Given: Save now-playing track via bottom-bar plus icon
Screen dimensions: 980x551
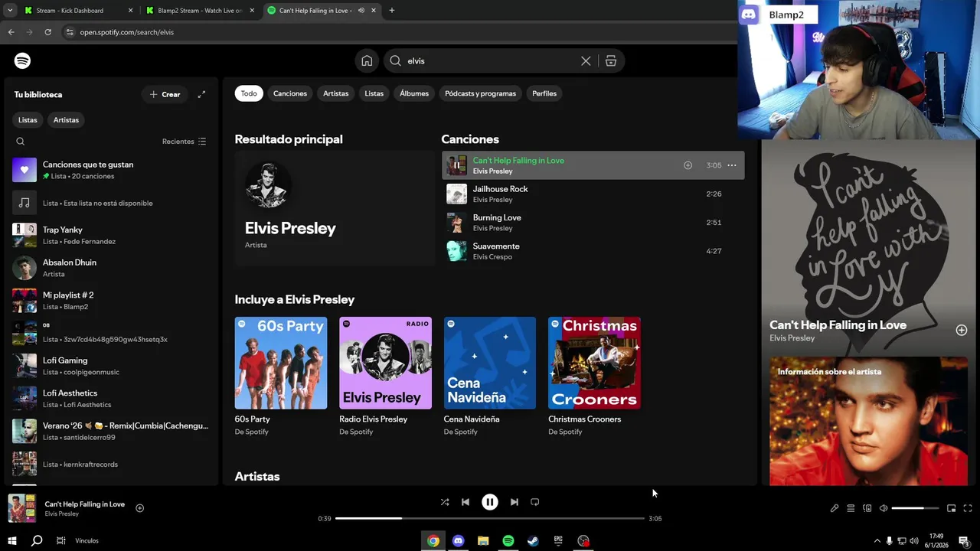Looking at the screenshot, I should 139,508.
